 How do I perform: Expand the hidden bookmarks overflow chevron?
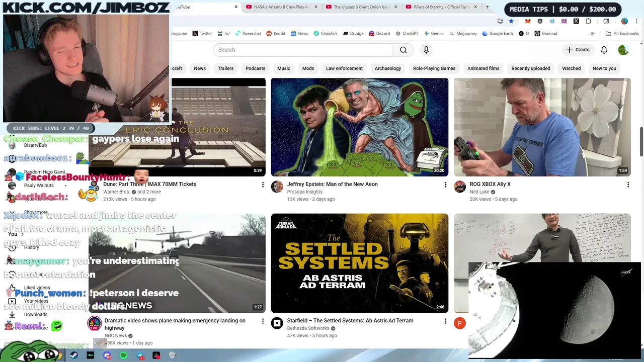(x=592, y=34)
